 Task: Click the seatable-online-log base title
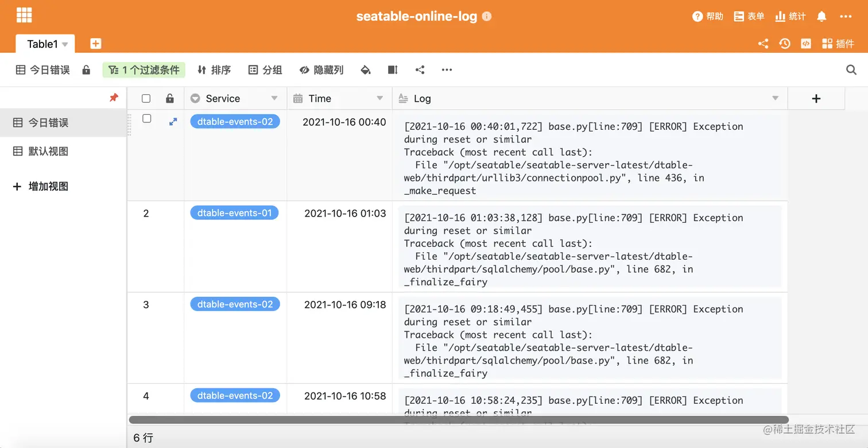[x=417, y=16]
